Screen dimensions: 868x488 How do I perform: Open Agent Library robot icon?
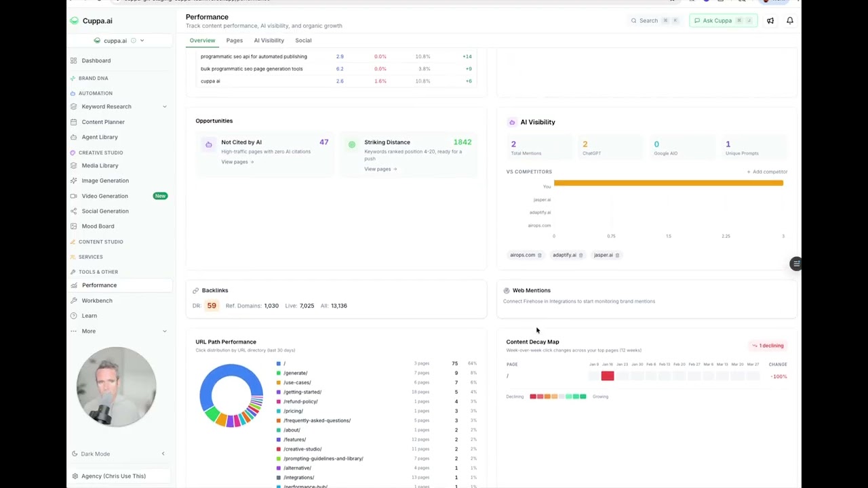tap(74, 137)
